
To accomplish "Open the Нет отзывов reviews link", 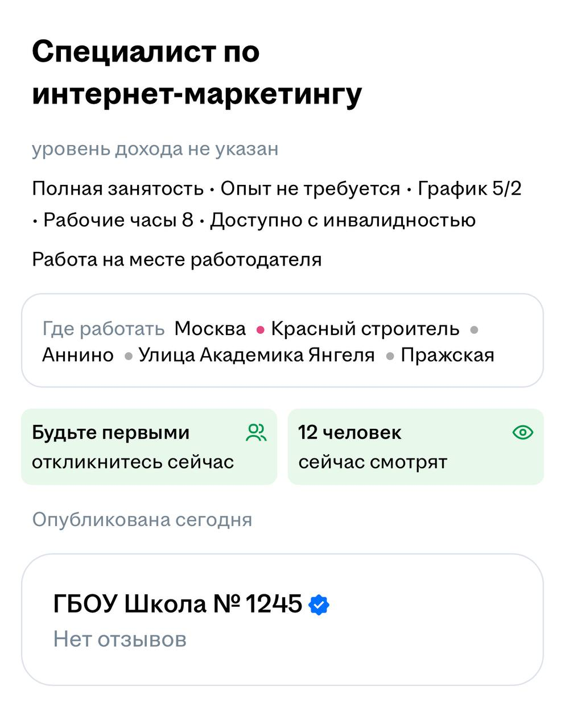I will tap(120, 639).
